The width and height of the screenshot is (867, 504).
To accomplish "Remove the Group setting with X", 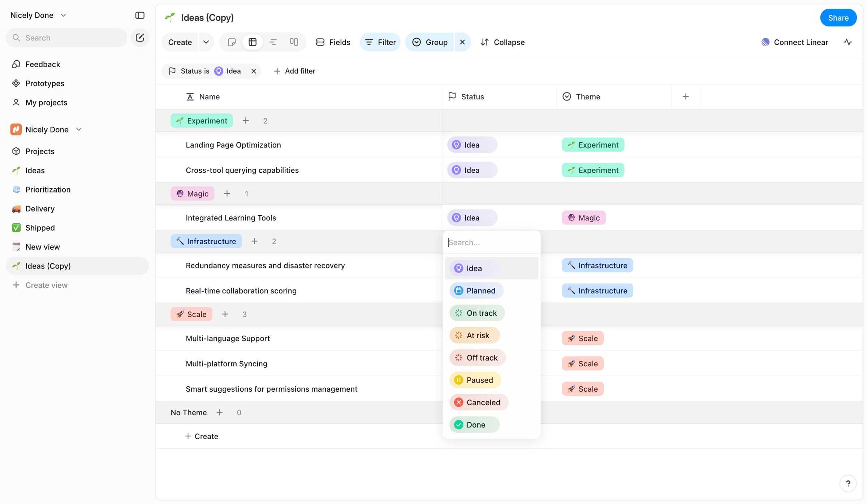I will click(x=462, y=42).
